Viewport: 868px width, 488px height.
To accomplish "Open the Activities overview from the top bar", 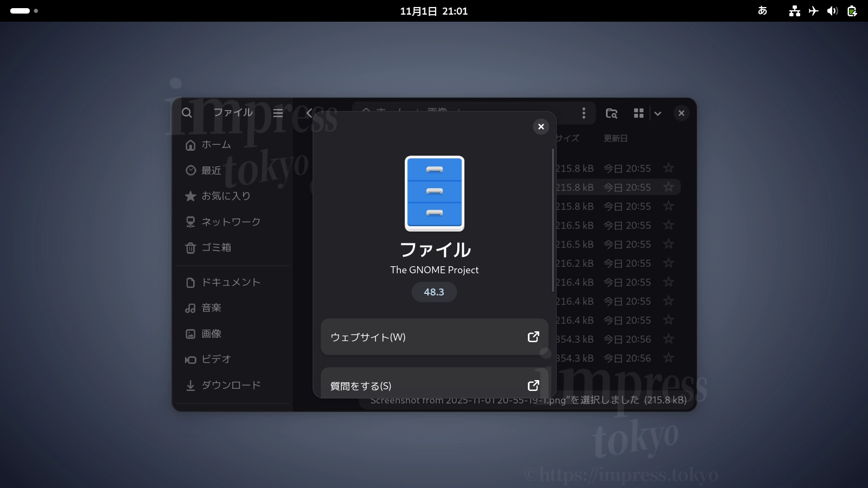I will point(24,11).
